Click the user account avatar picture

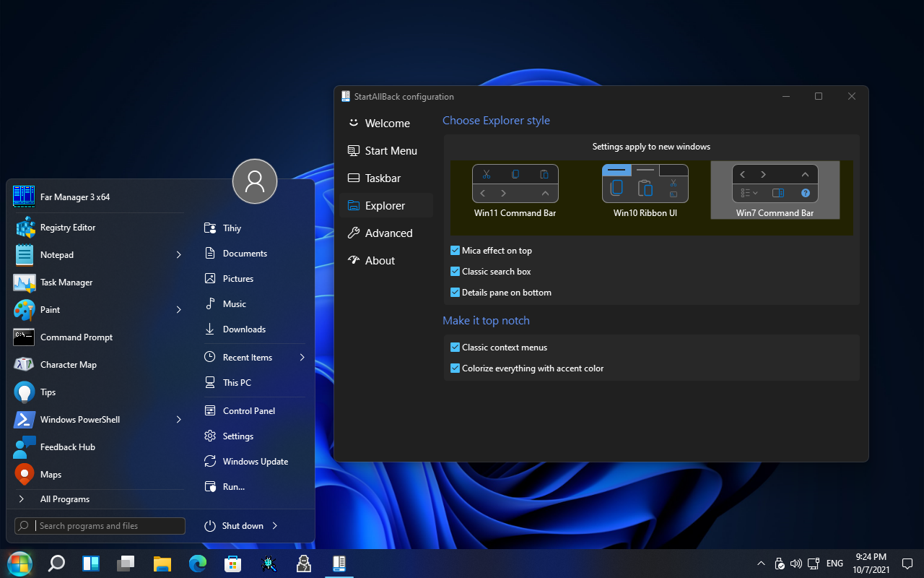point(255,181)
